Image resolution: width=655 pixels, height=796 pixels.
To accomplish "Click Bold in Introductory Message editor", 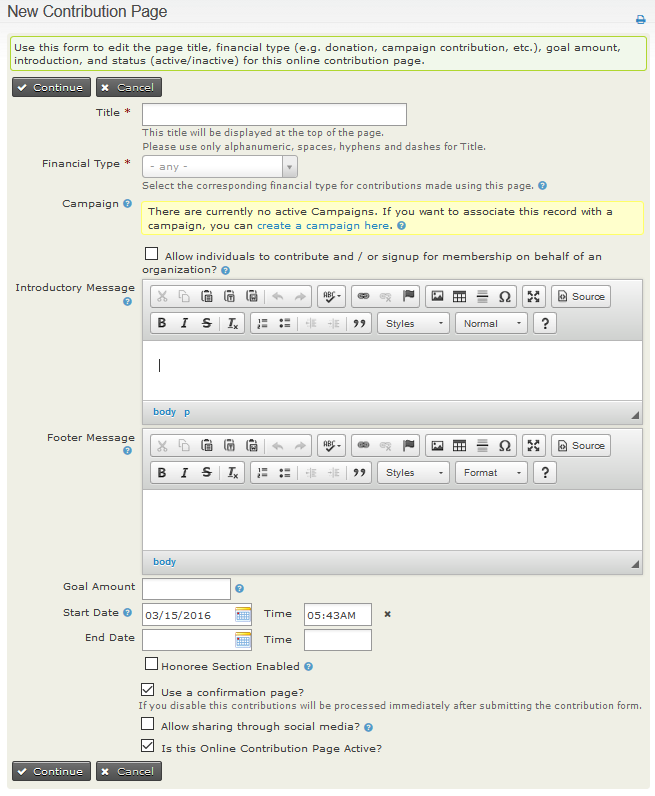I will coord(162,323).
